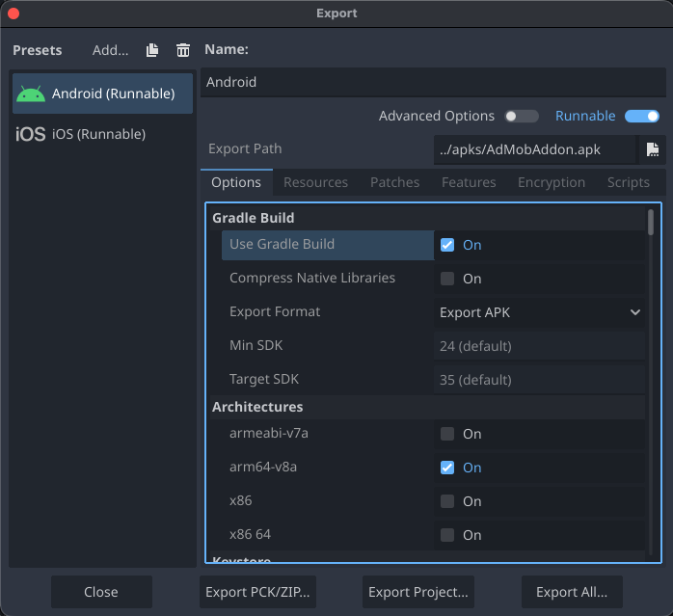The image size is (673, 616).
Task: Open the Export Format dropdown
Action: point(539,312)
